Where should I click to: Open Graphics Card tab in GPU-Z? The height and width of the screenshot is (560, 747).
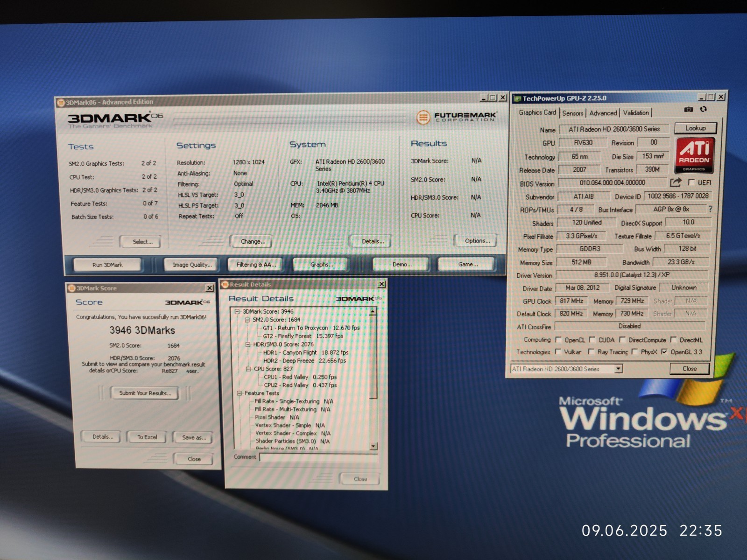pos(537,112)
